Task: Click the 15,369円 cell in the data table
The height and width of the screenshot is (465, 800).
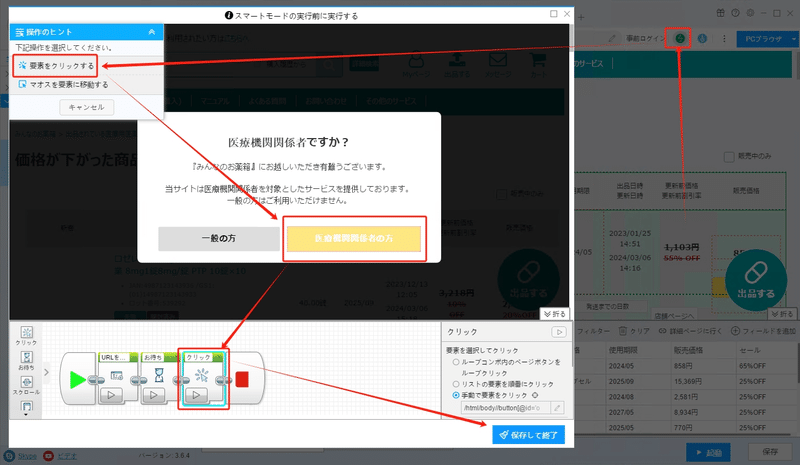Action: 687,381
